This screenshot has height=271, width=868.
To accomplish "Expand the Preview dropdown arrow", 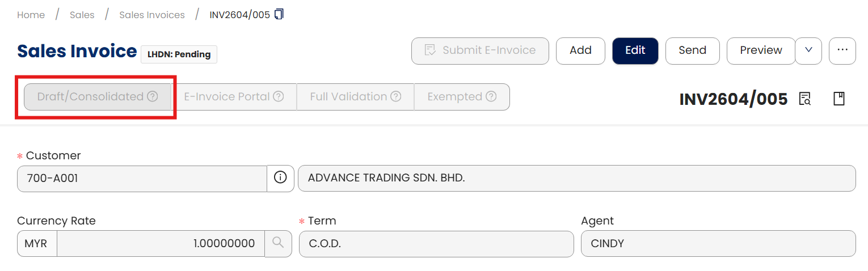I will click(809, 50).
